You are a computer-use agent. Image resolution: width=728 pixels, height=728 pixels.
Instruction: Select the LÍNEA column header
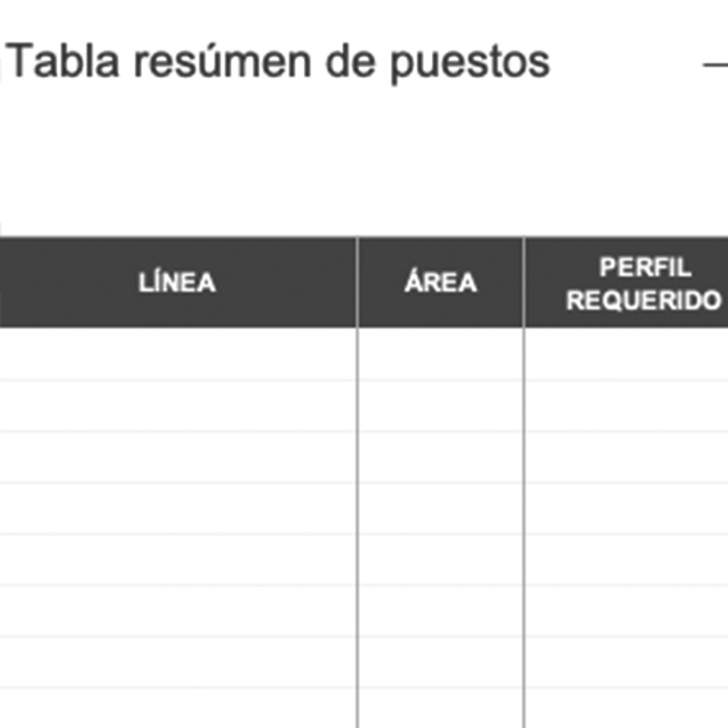pos(177,282)
